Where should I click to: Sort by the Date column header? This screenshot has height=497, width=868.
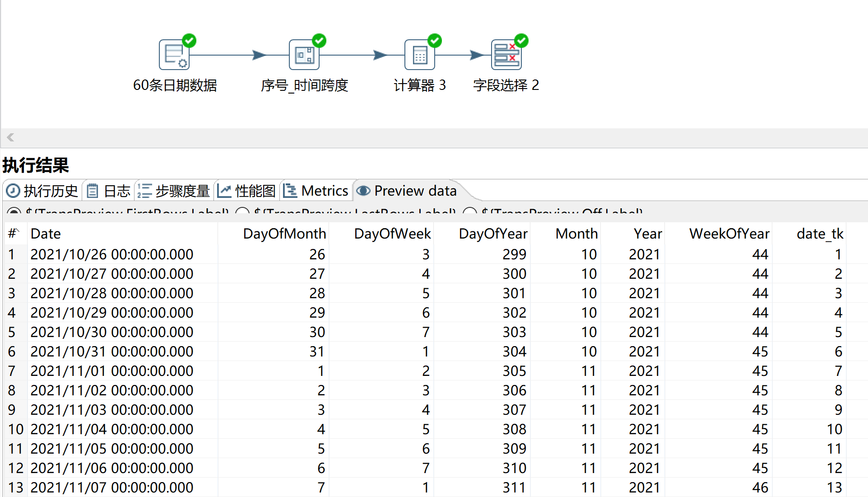[x=46, y=234]
